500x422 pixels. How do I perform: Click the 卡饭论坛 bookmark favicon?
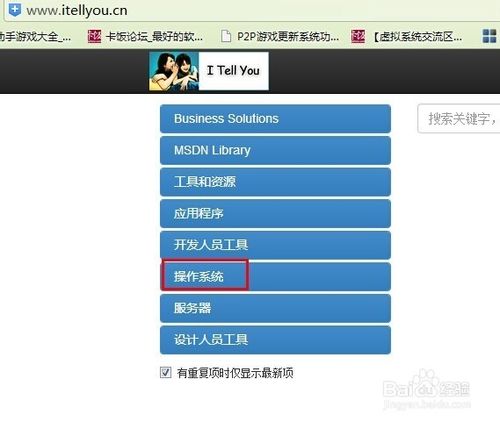click(94, 36)
